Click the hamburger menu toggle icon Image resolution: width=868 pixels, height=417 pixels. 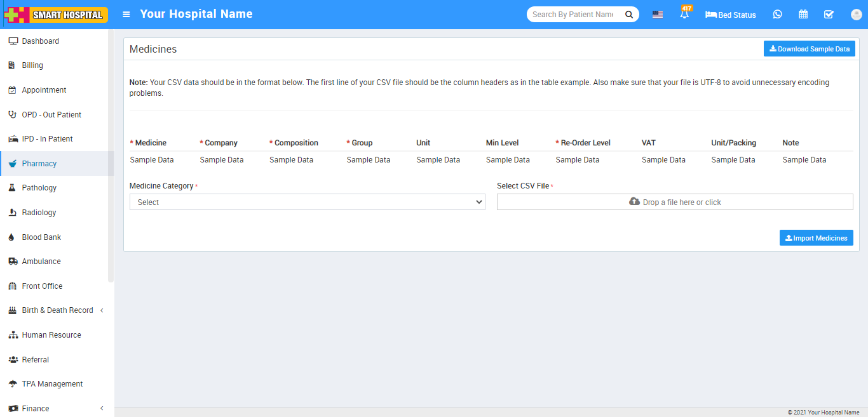(126, 15)
